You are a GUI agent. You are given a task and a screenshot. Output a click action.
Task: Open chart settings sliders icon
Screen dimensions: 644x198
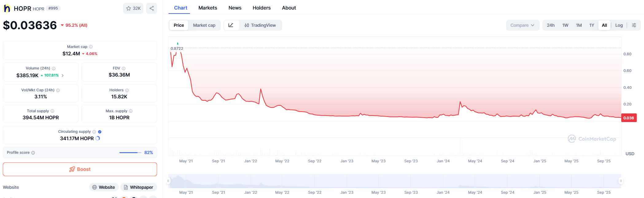tap(634, 25)
